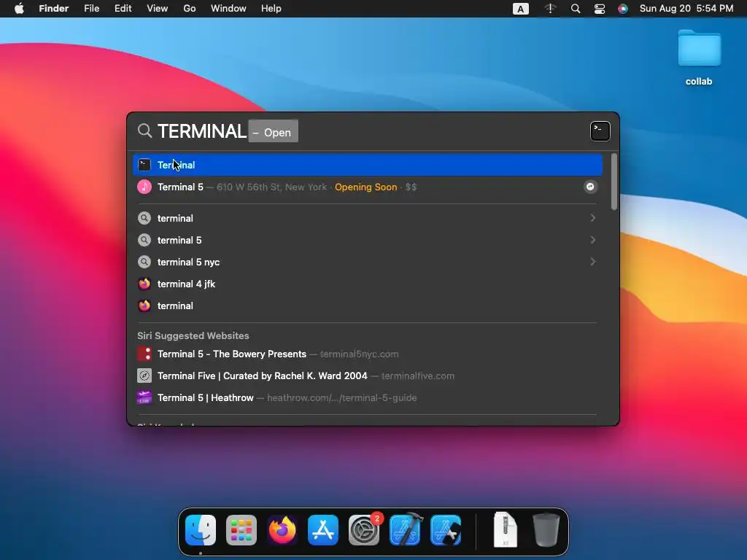Select the collab folder on desktop
The width and height of the screenshot is (747, 560).
click(x=699, y=57)
